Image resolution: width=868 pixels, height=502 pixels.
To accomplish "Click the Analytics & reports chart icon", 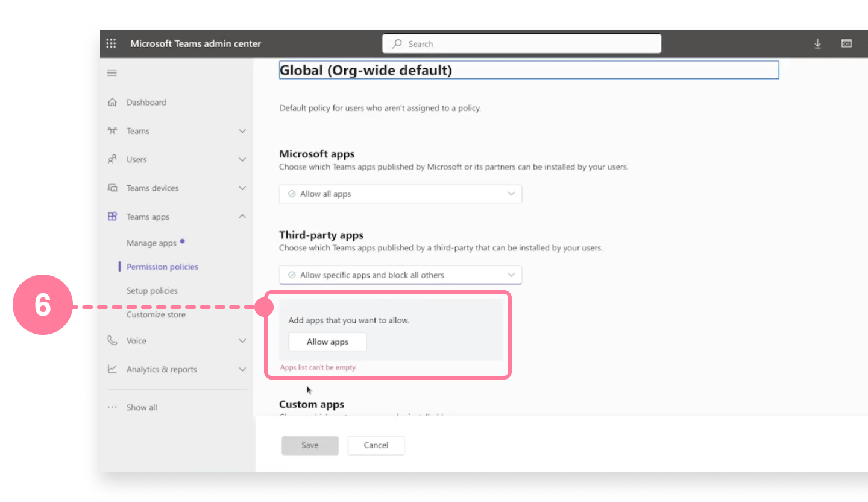I will point(112,369).
